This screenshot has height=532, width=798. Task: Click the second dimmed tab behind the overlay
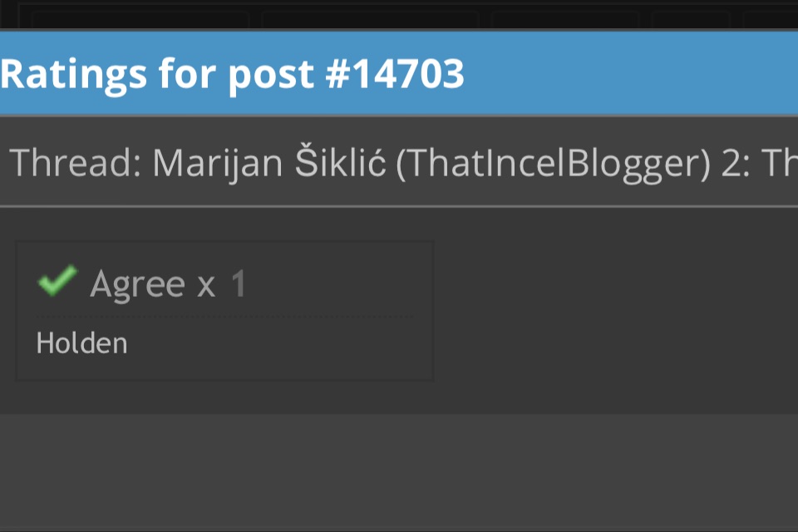click(370, 19)
